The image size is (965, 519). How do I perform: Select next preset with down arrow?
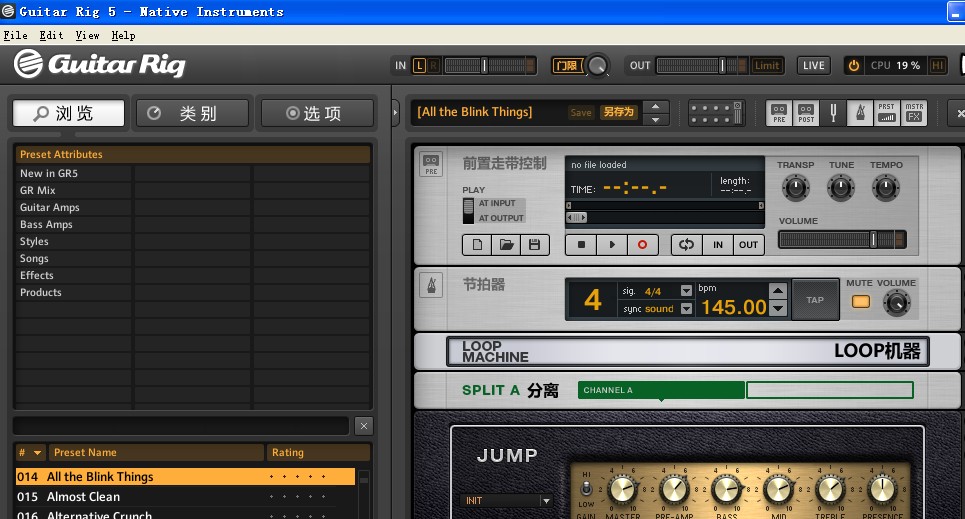click(x=655, y=119)
